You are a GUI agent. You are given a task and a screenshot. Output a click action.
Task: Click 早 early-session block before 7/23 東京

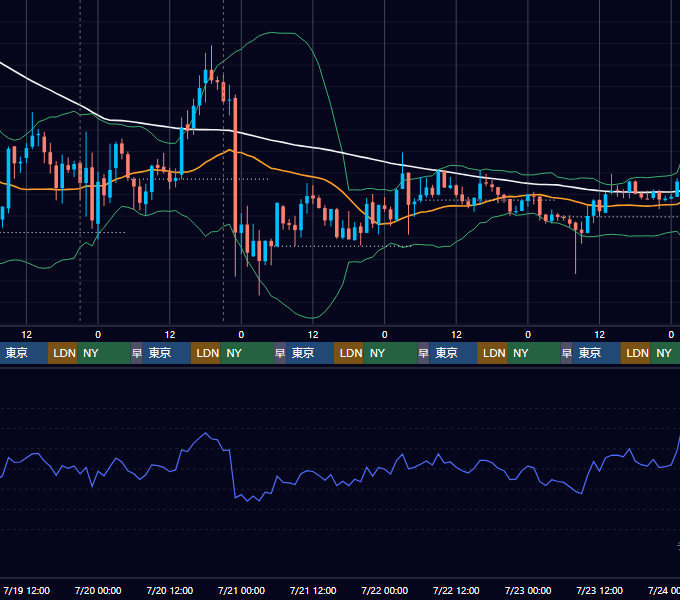(x=567, y=353)
